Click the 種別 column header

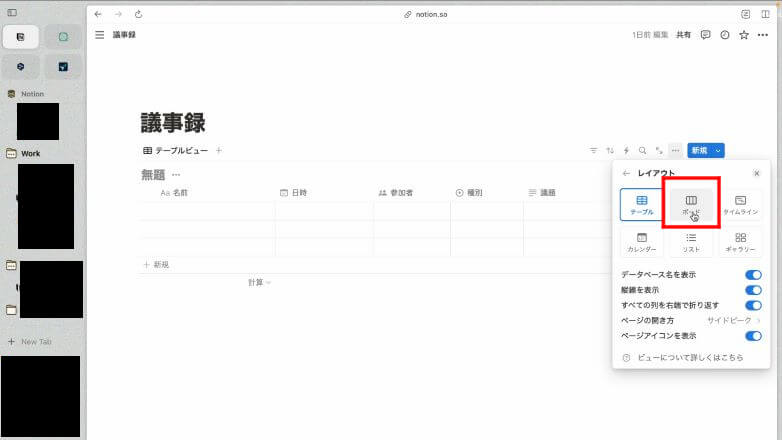coord(469,193)
